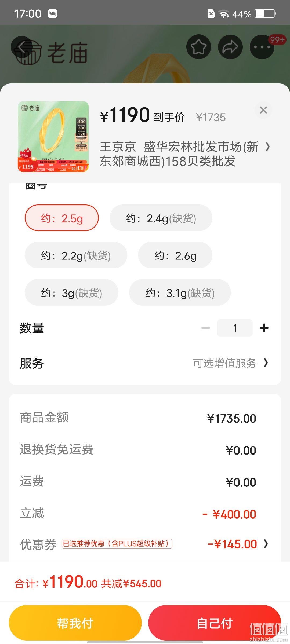Choose the 约: 3g out-of-stock option
Viewport: 290px width, 644px height.
[x=71, y=292]
